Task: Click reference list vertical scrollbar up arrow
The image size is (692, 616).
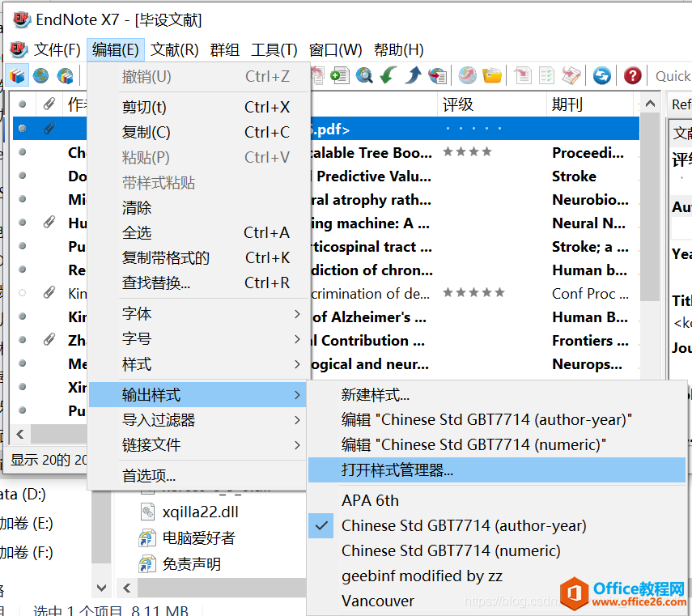Action: (650, 104)
